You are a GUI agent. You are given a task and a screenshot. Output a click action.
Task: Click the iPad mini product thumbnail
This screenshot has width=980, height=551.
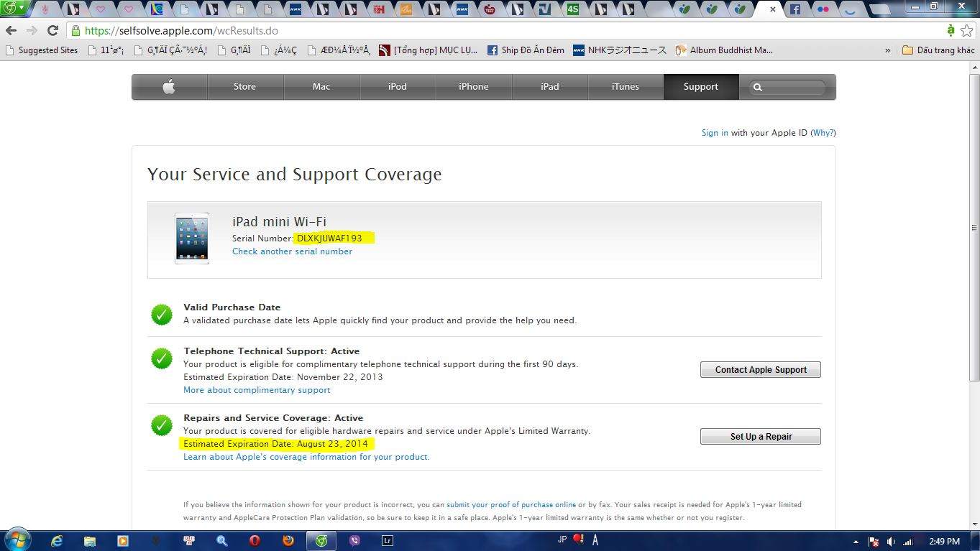pos(192,239)
